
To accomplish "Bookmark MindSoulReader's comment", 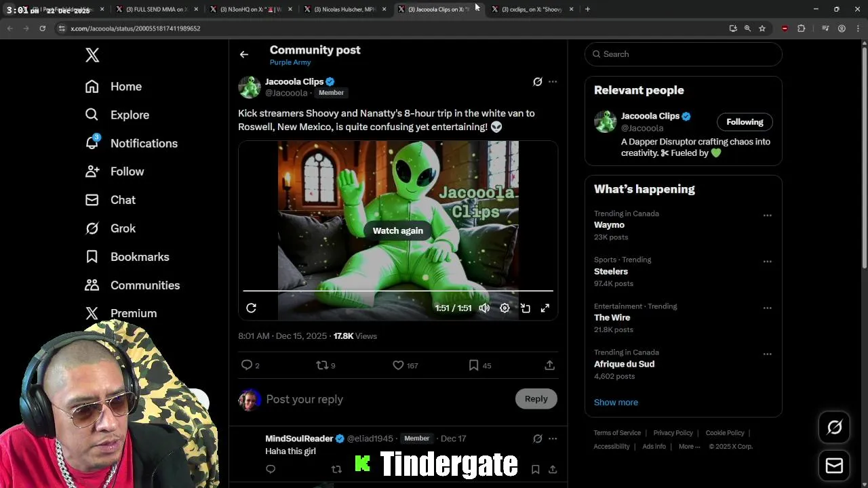I will 535,469.
